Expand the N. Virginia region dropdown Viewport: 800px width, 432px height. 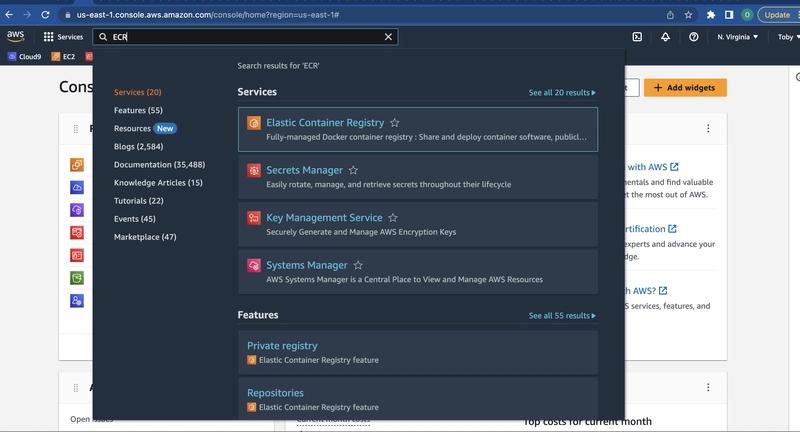737,37
